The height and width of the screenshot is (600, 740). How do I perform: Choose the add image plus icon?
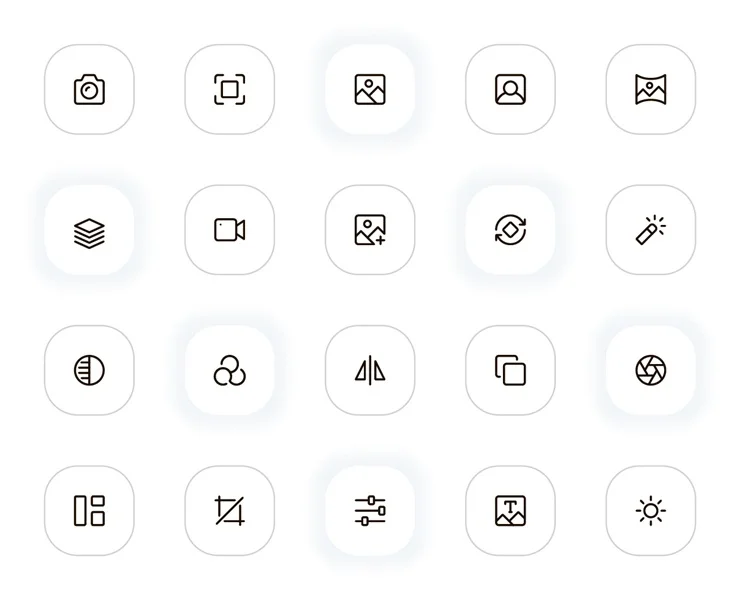point(370,230)
